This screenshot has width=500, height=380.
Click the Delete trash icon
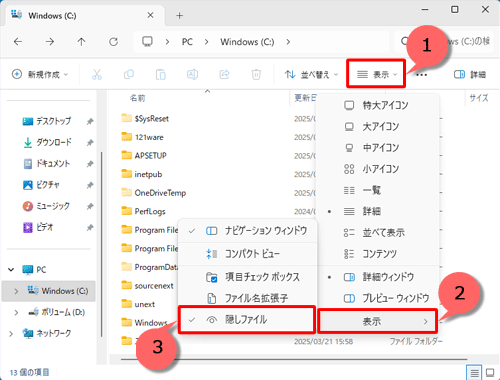pyautogui.click(x=256, y=74)
